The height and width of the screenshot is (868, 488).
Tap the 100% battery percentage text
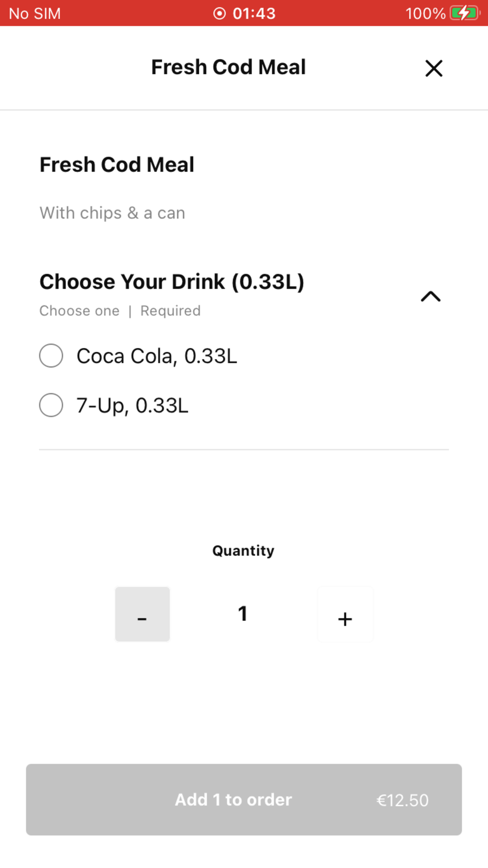426,14
